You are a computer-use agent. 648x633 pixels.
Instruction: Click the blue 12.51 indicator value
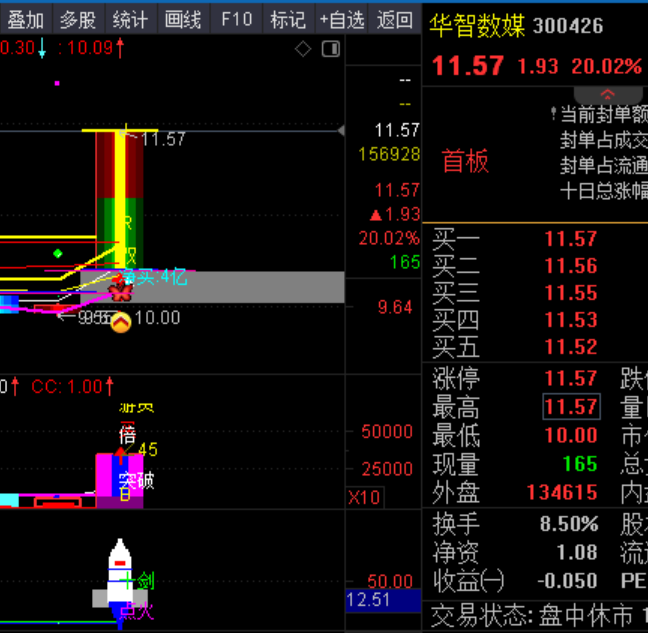pos(383,600)
